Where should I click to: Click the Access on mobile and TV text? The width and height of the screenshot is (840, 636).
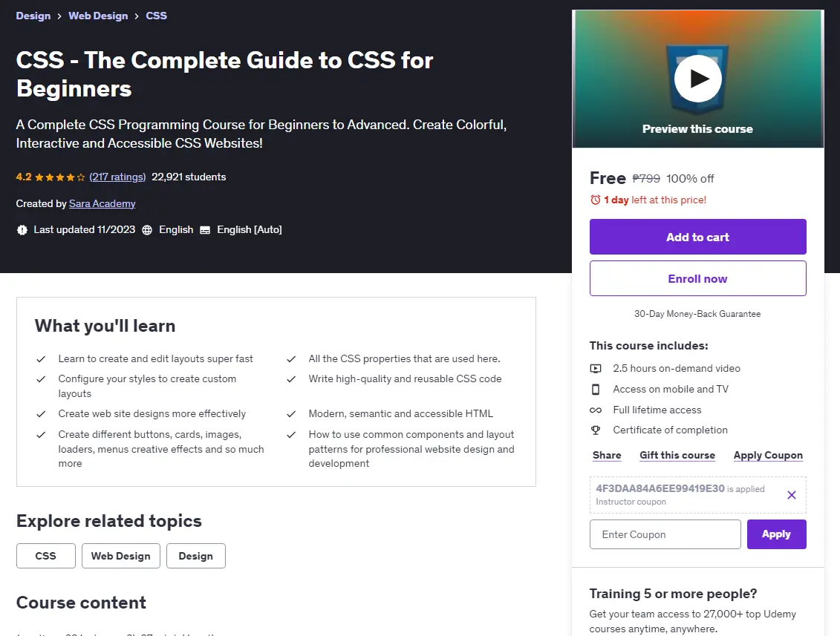click(x=671, y=389)
